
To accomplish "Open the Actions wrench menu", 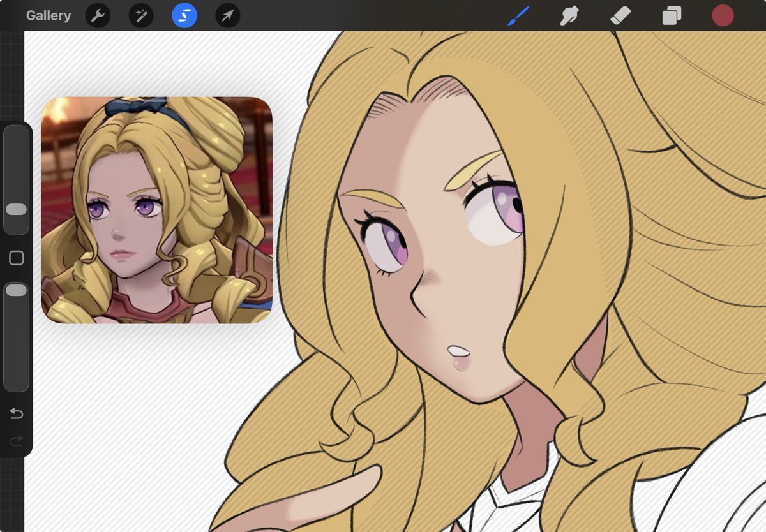I will [98, 16].
